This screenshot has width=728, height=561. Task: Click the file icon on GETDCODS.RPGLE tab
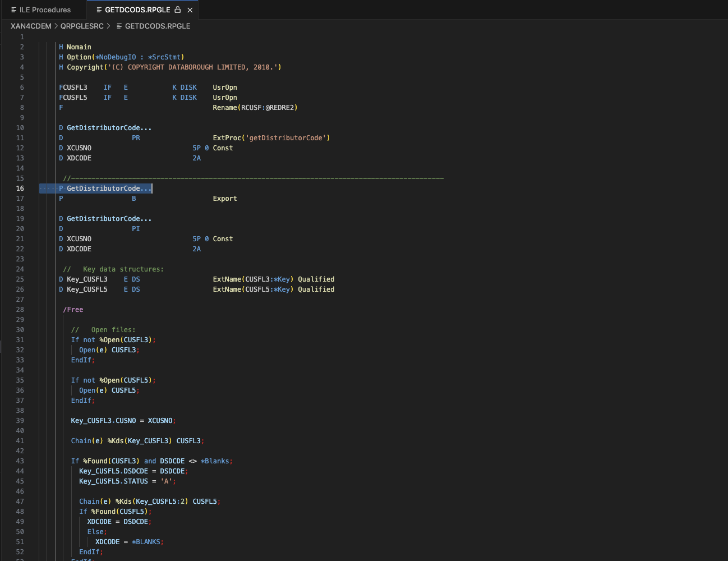[99, 10]
